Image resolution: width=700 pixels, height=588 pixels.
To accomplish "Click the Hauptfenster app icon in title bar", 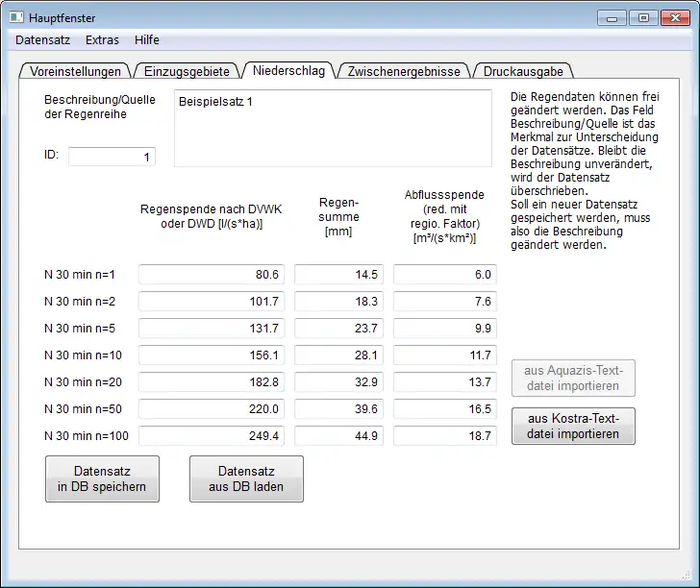I will click(x=17, y=18).
